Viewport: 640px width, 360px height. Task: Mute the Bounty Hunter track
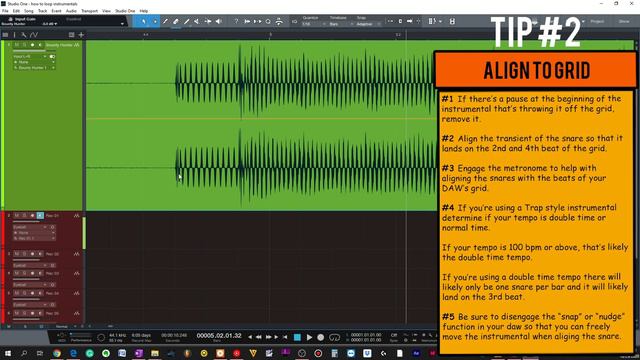point(17,45)
